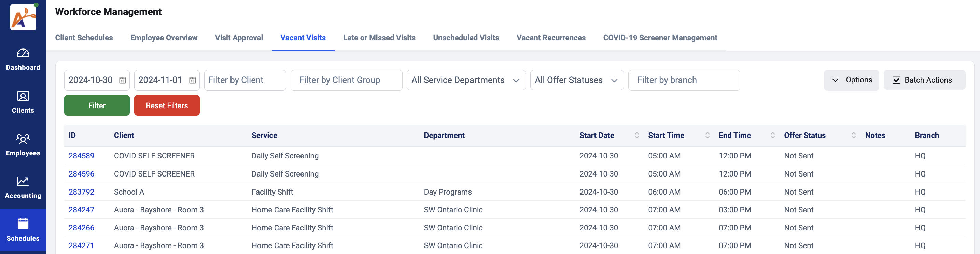Toggle the Batch Actions checkbox
Viewport: 980px width, 254px height.
coord(896,80)
